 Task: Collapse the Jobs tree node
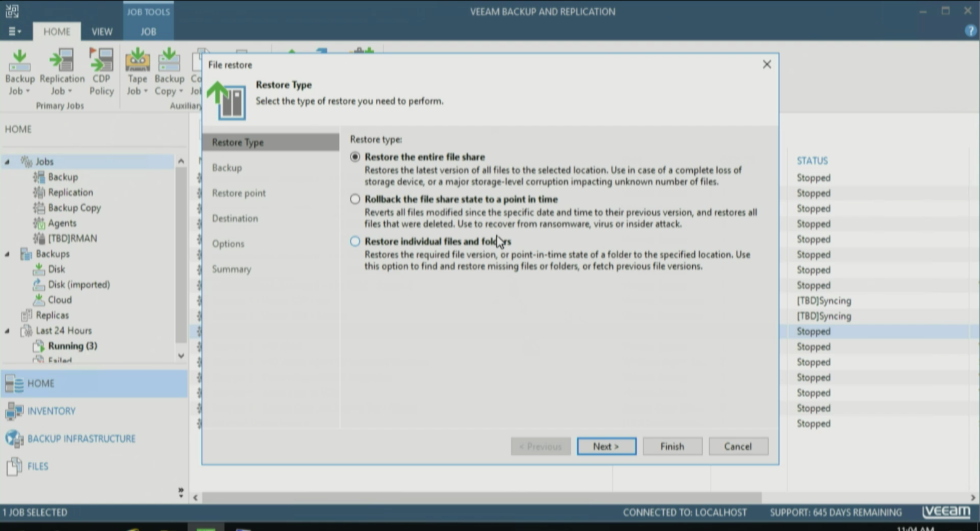point(8,162)
